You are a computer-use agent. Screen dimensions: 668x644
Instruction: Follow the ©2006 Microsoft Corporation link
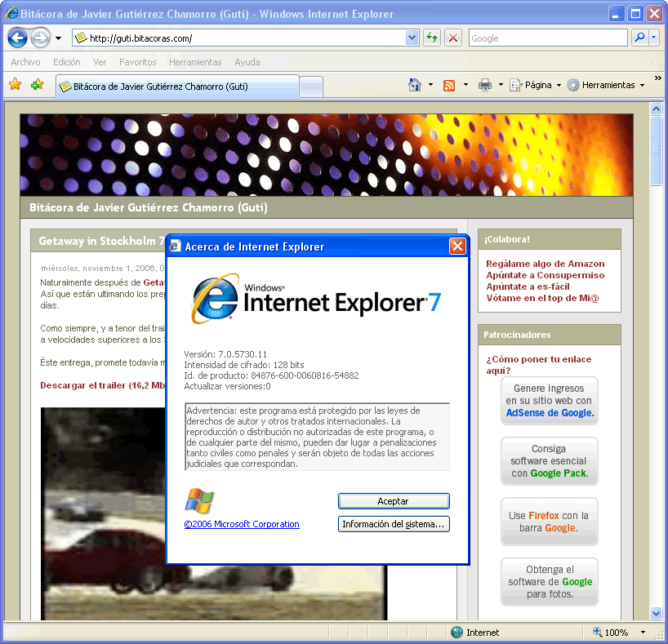(242, 524)
